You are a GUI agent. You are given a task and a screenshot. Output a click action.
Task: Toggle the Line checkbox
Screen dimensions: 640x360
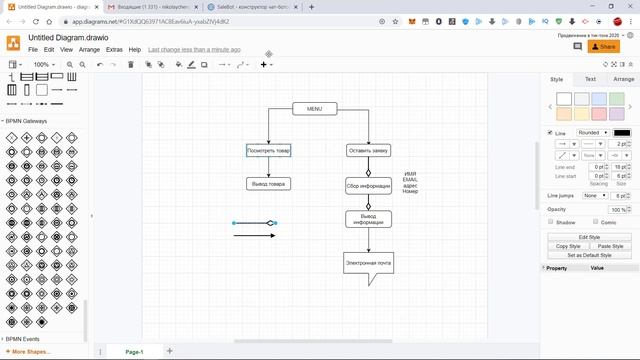tap(550, 133)
